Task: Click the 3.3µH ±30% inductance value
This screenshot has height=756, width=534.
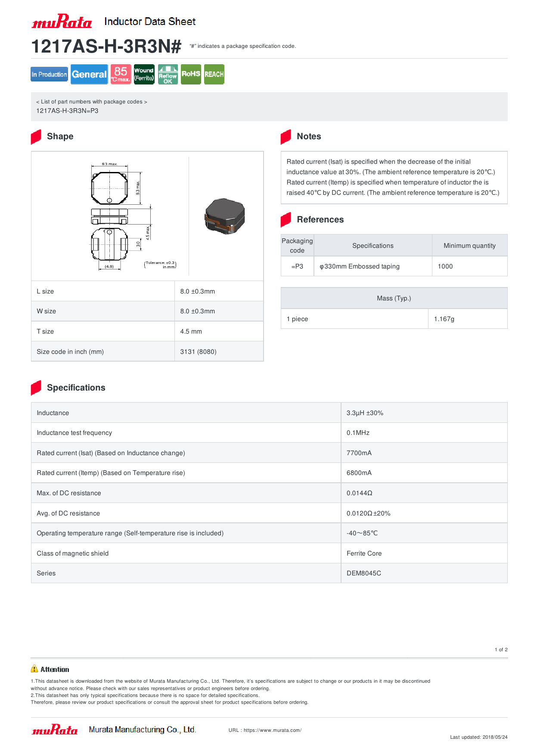Action: pyautogui.click(x=365, y=413)
